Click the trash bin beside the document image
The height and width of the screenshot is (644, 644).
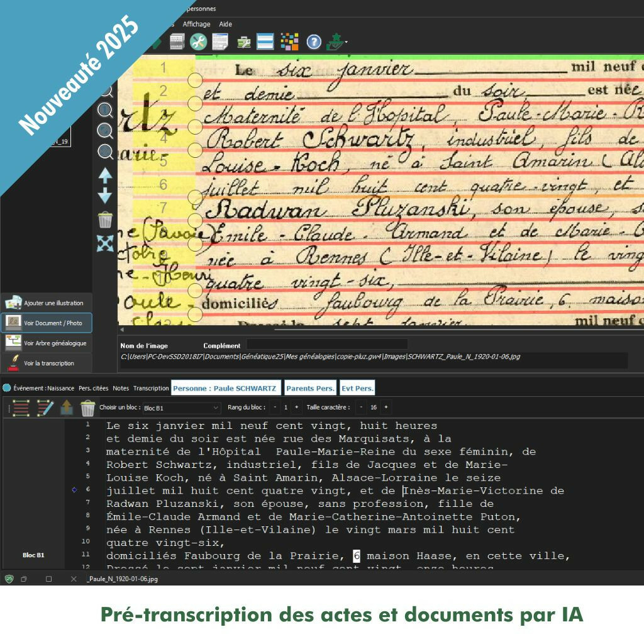pos(105,220)
